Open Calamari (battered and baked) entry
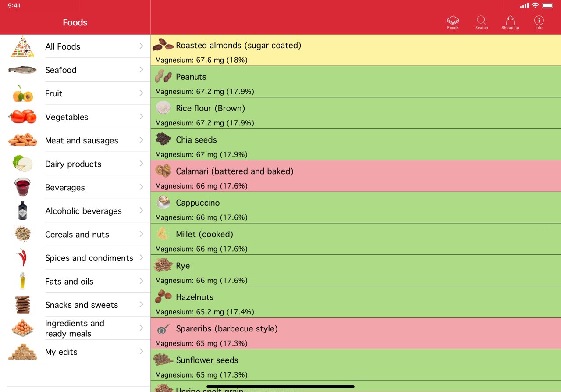This screenshot has width=561, height=392. click(355, 176)
